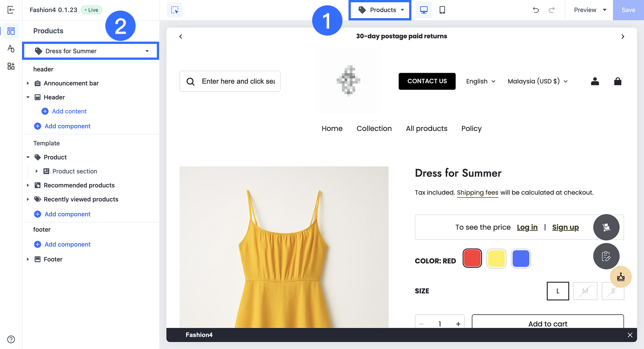The height and width of the screenshot is (349, 644).
Task: Switch to mobile preview mode
Action: tap(442, 10)
